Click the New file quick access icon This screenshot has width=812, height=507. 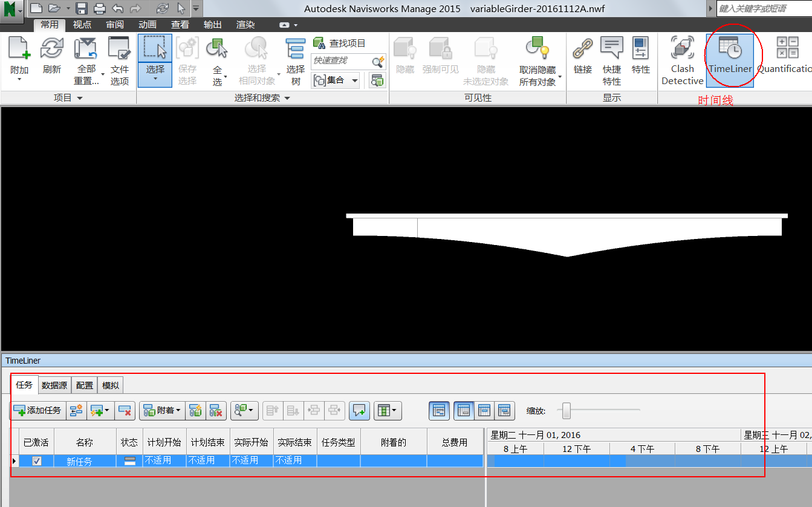[36, 8]
